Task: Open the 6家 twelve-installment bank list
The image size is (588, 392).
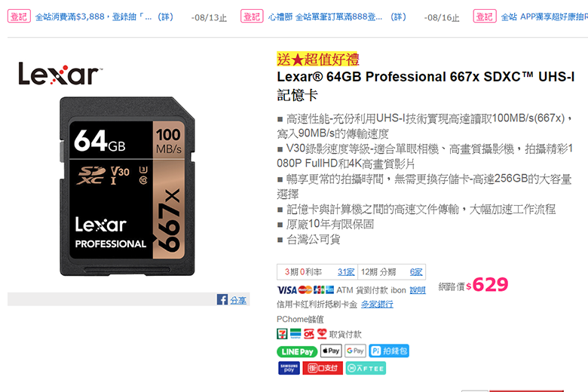Action: pos(416,272)
